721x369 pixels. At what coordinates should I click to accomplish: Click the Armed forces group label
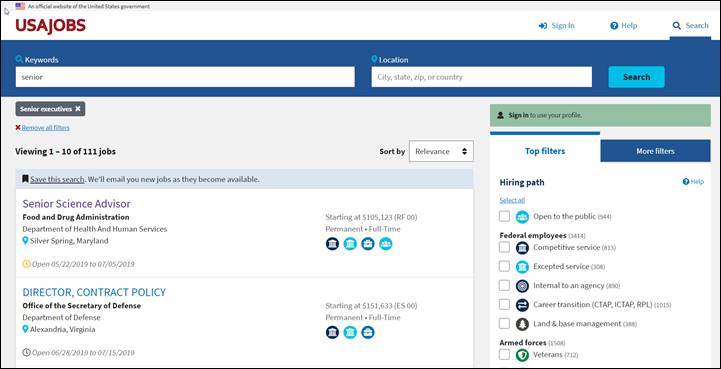point(523,343)
